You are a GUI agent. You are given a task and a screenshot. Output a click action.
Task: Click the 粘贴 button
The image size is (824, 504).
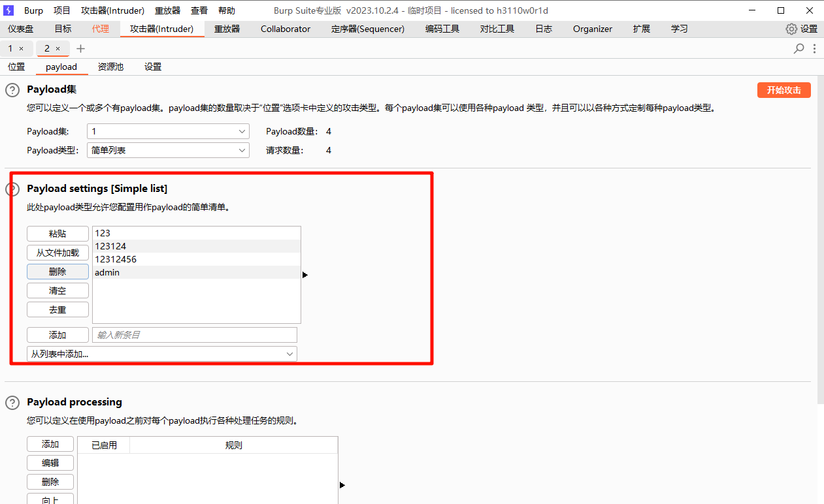pyautogui.click(x=58, y=234)
